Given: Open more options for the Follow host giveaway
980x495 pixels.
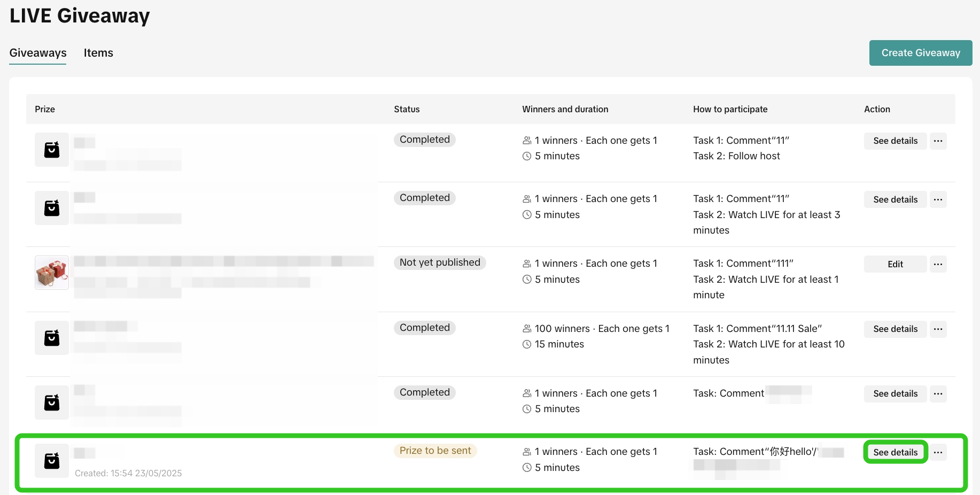Looking at the screenshot, I should coord(938,141).
